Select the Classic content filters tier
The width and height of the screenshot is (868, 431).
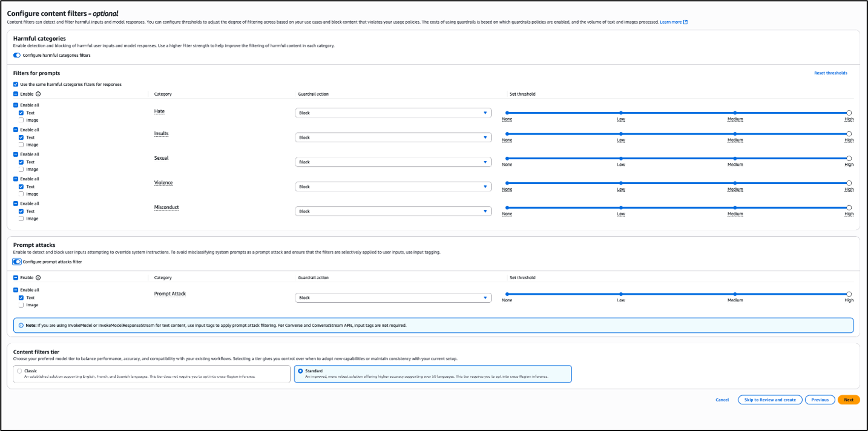coord(19,370)
